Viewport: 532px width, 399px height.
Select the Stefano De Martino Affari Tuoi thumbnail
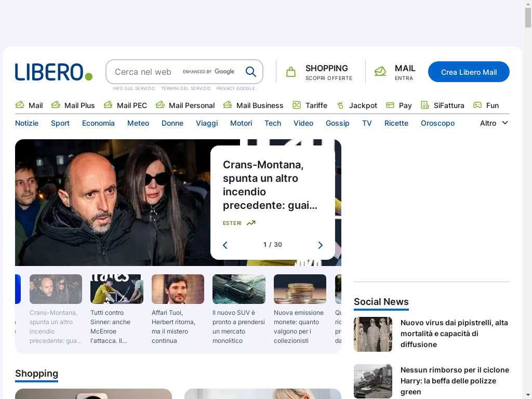178,289
